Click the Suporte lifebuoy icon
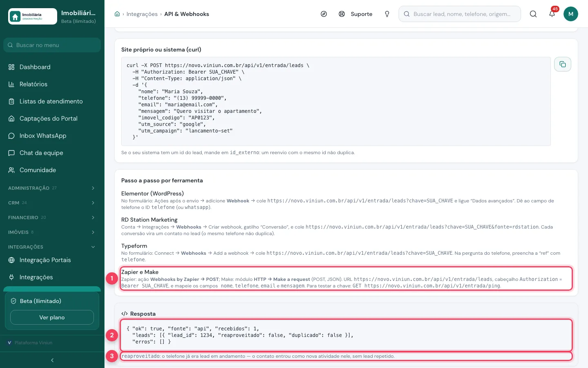 point(342,14)
